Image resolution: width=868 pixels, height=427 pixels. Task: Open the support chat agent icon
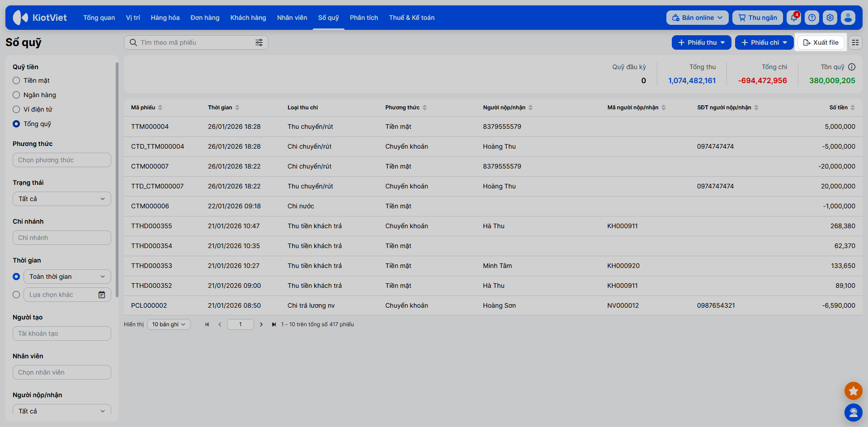coord(853,412)
